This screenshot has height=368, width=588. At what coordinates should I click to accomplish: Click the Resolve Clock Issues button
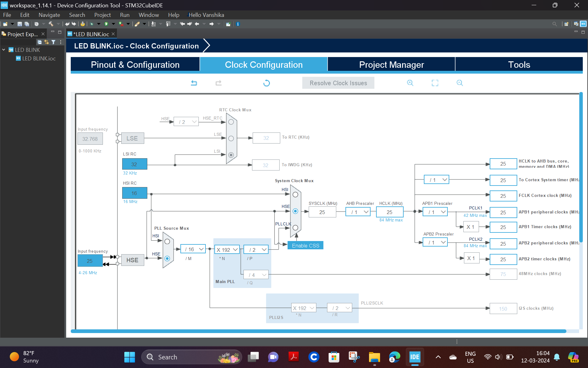click(338, 83)
